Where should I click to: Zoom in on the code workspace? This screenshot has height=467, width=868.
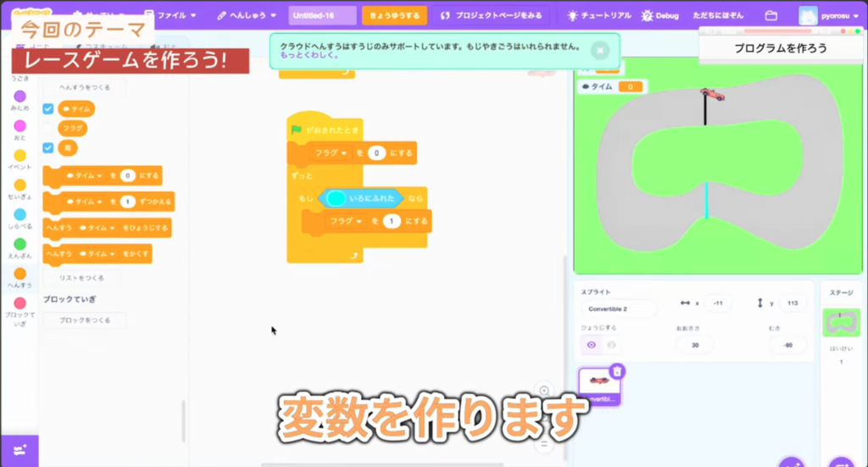pyautogui.click(x=544, y=392)
